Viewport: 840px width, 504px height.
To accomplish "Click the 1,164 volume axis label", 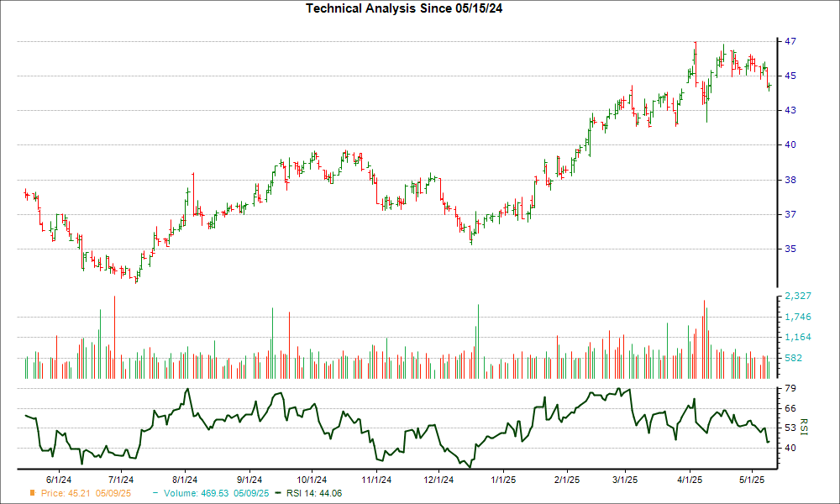I will pos(798,338).
